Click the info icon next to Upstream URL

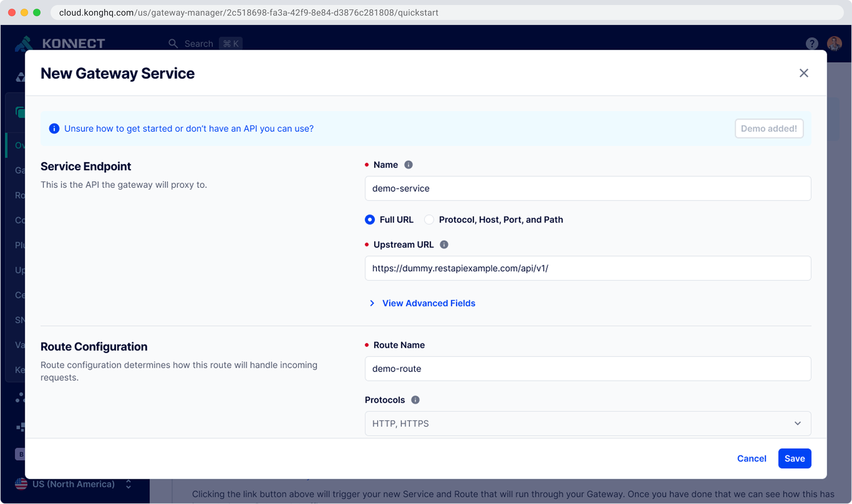point(444,245)
